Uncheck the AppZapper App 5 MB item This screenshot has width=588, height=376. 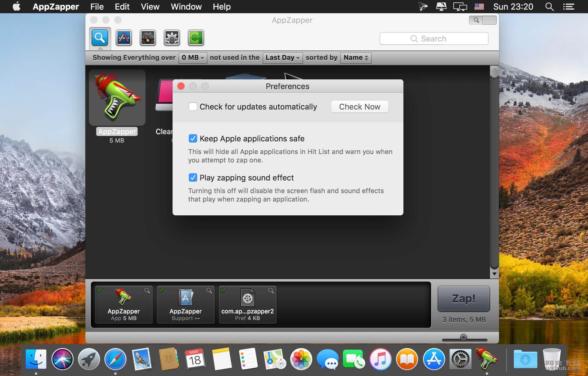(x=99, y=290)
